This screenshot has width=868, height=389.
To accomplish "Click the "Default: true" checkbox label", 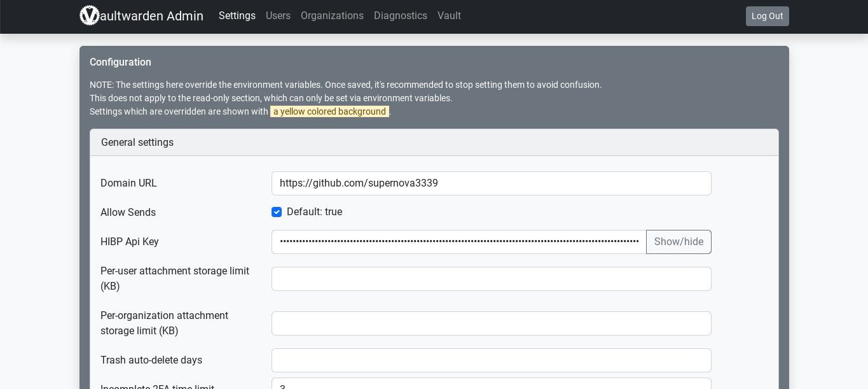I will tap(314, 212).
